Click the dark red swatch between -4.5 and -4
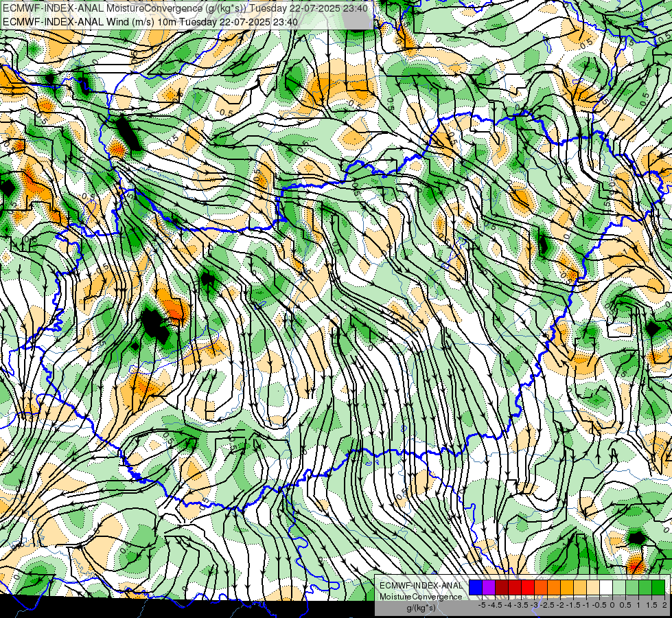 point(502,588)
